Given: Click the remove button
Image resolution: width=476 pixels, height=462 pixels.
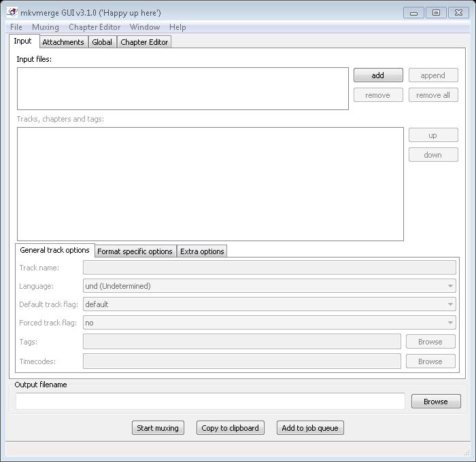Looking at the screenshot, I should pos(378,95).
